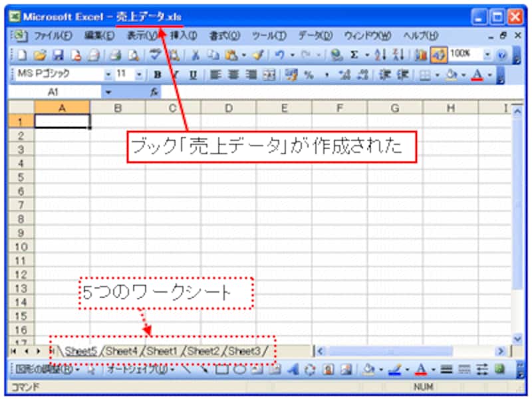
Task: Open the データ menu
Action: [315, 36]
